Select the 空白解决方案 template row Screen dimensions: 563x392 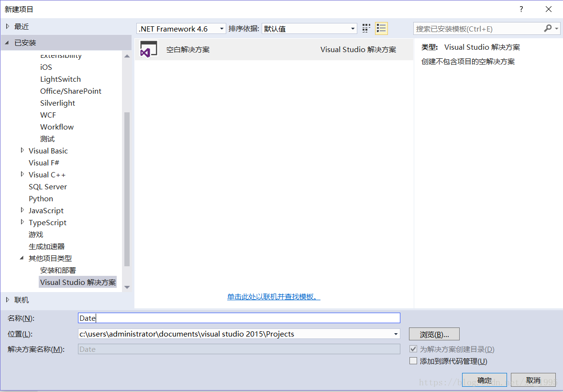tap(274, 50)
